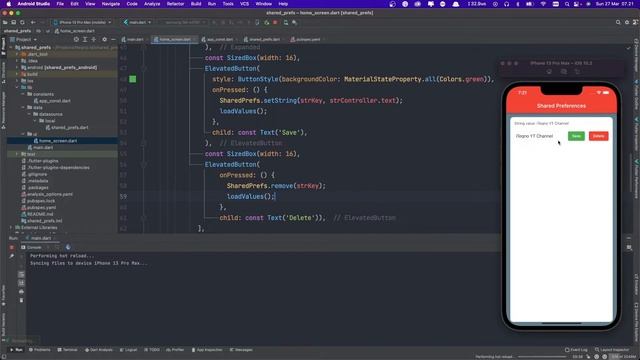640x360 pixels.
Task: Open the device selector iPhone 13 Pro Max dropdown
Action: click(82, 22)
